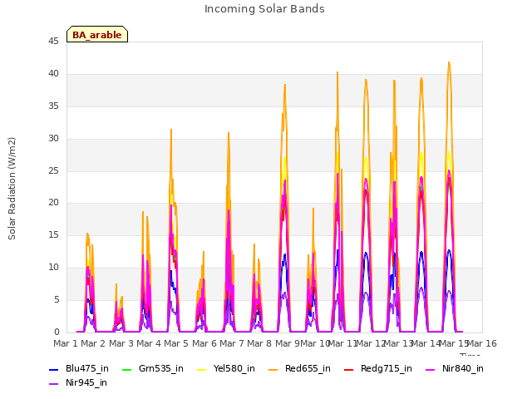Click the chart title Incoming Solar Bands
532x399 pixels.
click(x=264, y=9)
